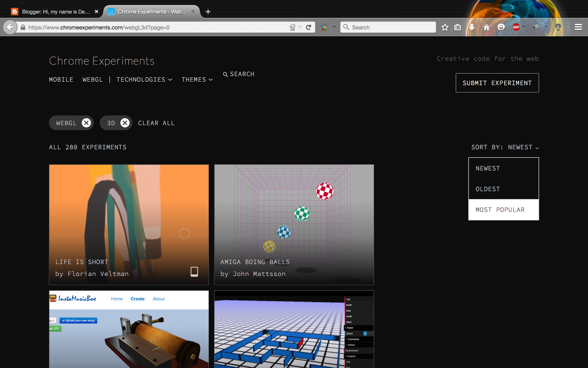Click the Home icon in the toolbar

486,27
